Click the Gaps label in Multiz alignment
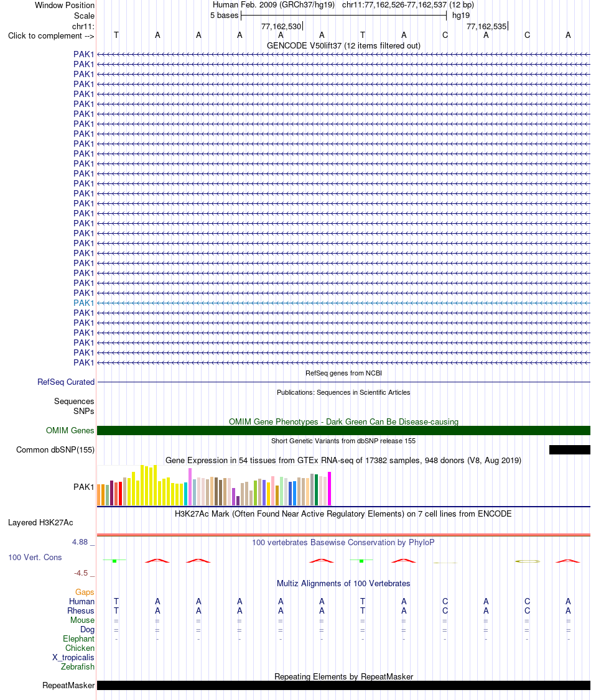The image size is (591, 700). tap(85, 592)
